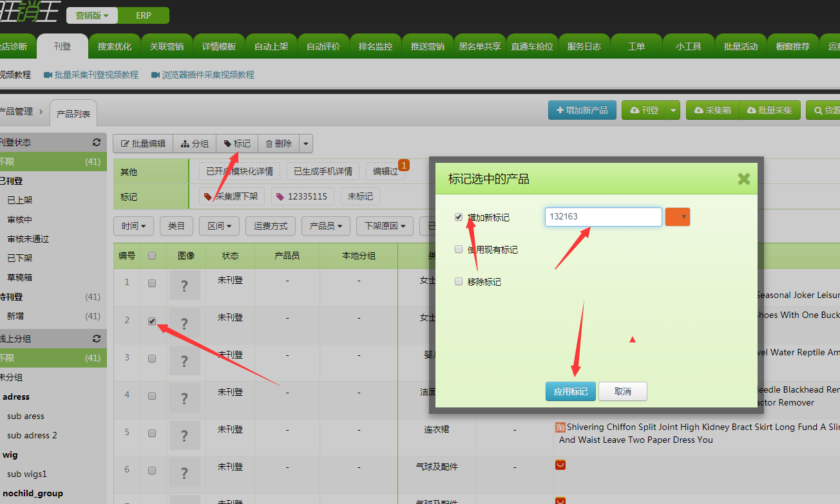The image size is (840, 504).
Task: Open the 营销版 version dropdown
Action: click(x=91, y=15)
